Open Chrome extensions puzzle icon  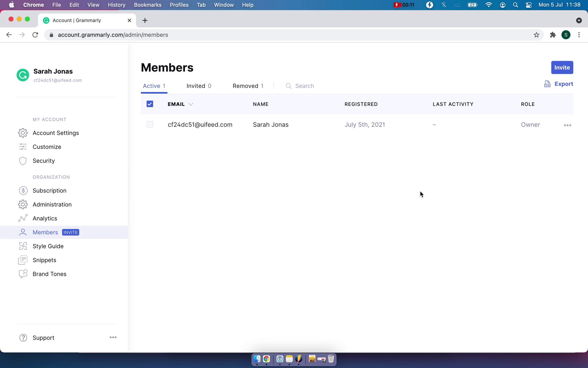click(x=553, y=35)
